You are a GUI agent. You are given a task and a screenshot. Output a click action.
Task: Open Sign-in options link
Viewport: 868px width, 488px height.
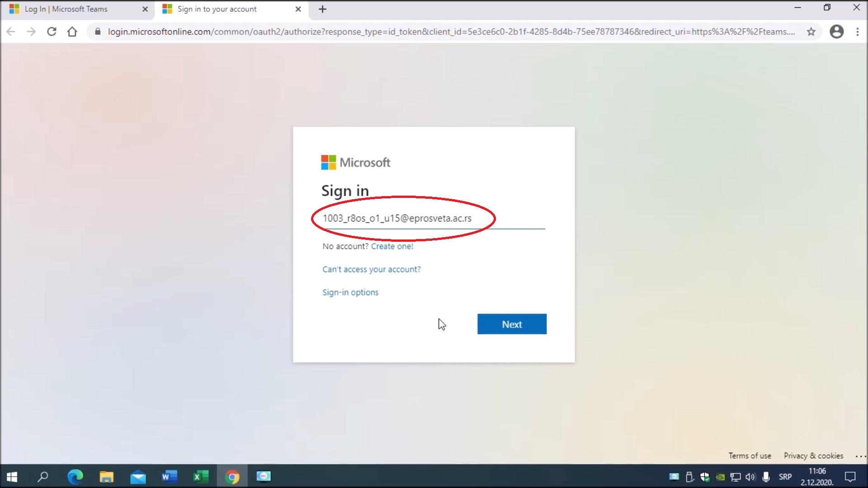click(x=350, y=292)
